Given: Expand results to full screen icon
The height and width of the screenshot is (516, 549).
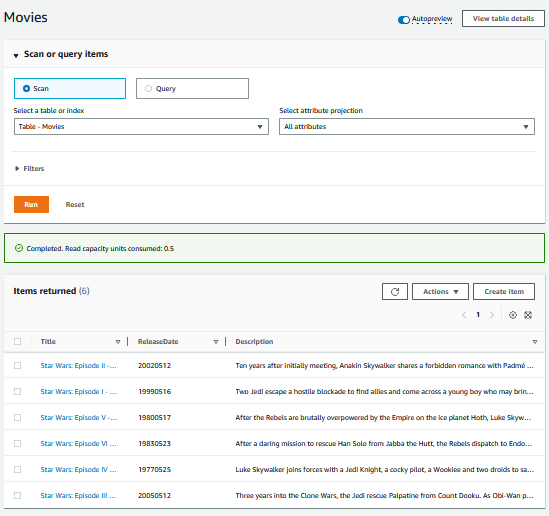Looking at the screenshot, I should pyautogui.click(x=528, y=315).
